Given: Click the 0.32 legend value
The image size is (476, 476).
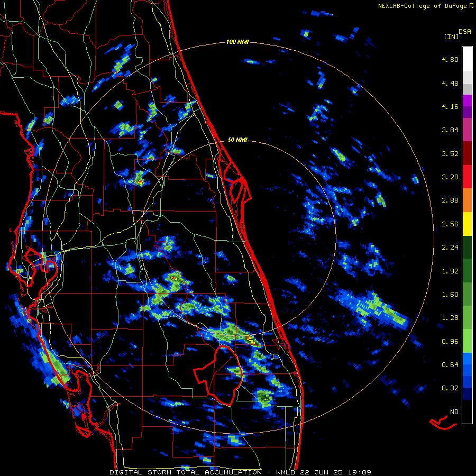Looking at the screenshot, I should [450, 388].
